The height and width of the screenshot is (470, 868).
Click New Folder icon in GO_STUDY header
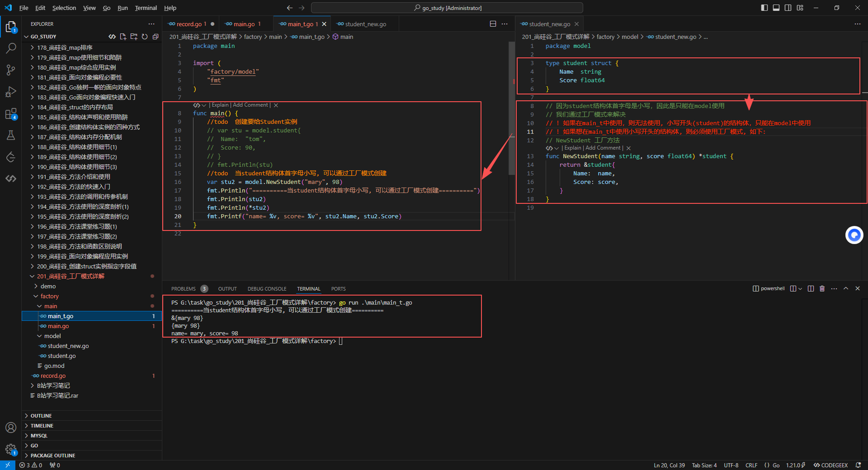point(134,37)
